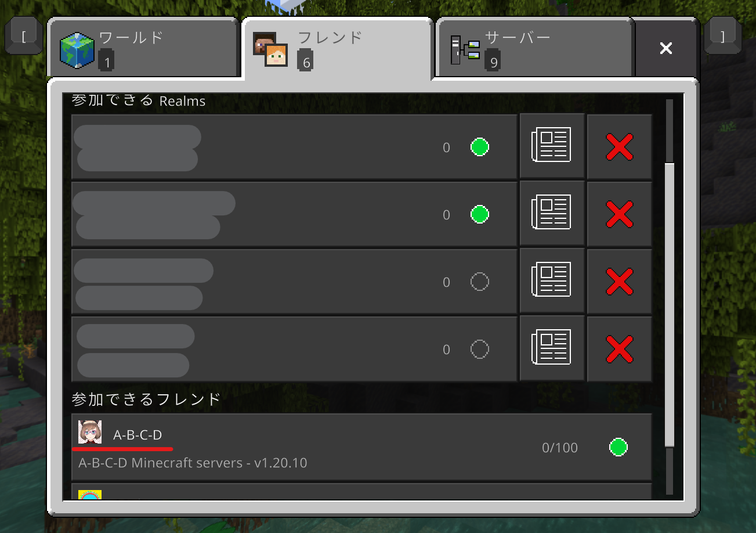756x533 pixels.
Task: Click the text A-B-C-D Minecraft servers - v1.20.10
Action: (x=193, y=463)
